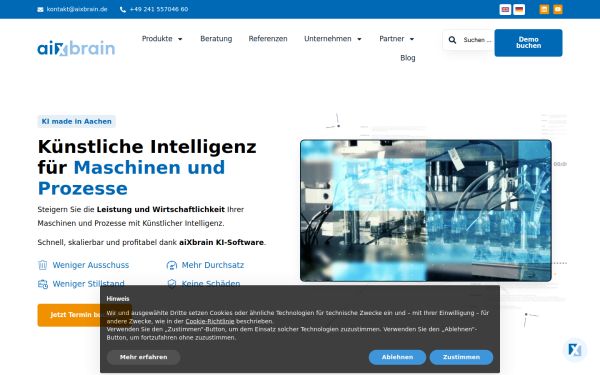The width and height of the screenshot is (600, 375).
Task: Click the Mehr Durchsatz text
Action: (x=213, y=265)
